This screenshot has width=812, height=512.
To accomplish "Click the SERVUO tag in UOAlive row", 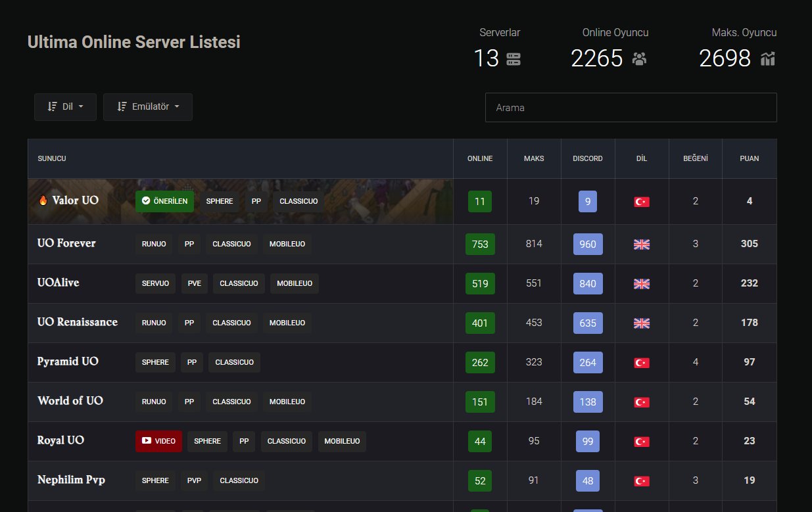I will [x=155, y=283].
